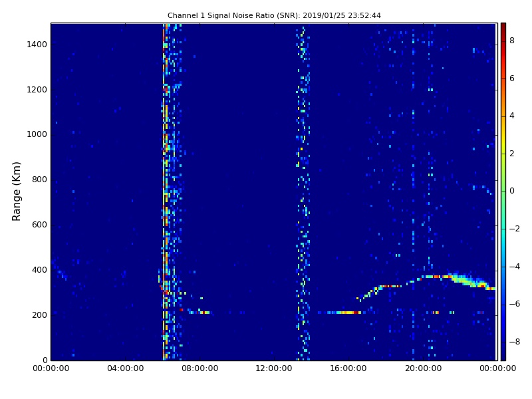Click the 1400 tick on the range axis
This screenshot has height=399, width=532.
tap(37, 45)
